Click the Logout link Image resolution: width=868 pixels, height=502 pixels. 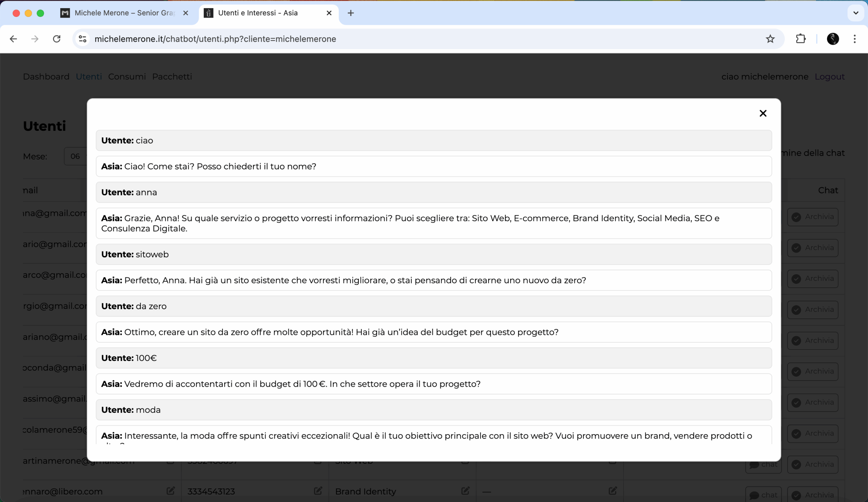[x=829, y=77]
